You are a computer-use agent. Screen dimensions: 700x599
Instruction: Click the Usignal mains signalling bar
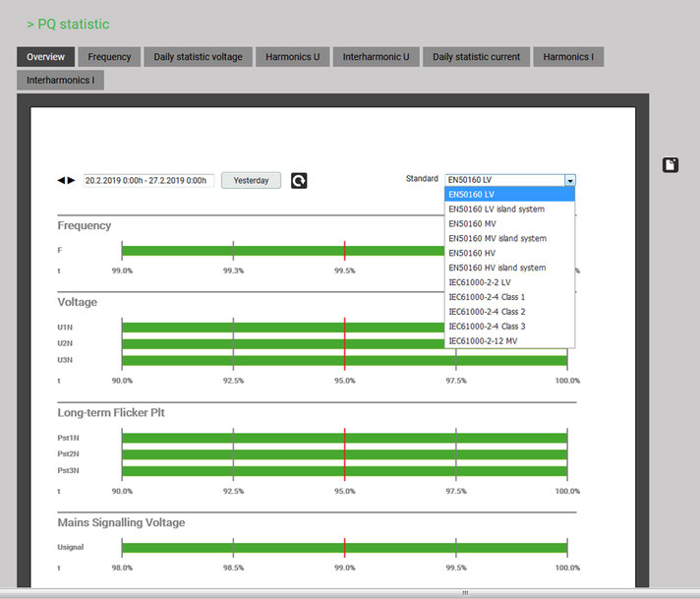[x=345, y=548]
